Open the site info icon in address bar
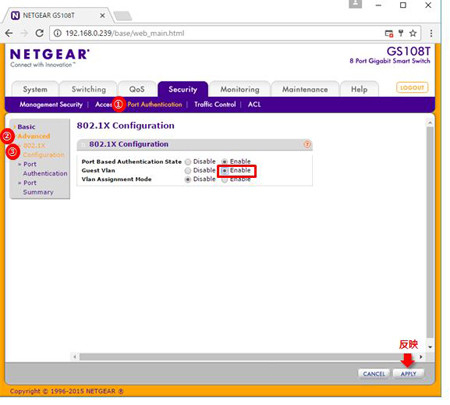This screenshot has width=450, height=405. (x=57, y=33)
